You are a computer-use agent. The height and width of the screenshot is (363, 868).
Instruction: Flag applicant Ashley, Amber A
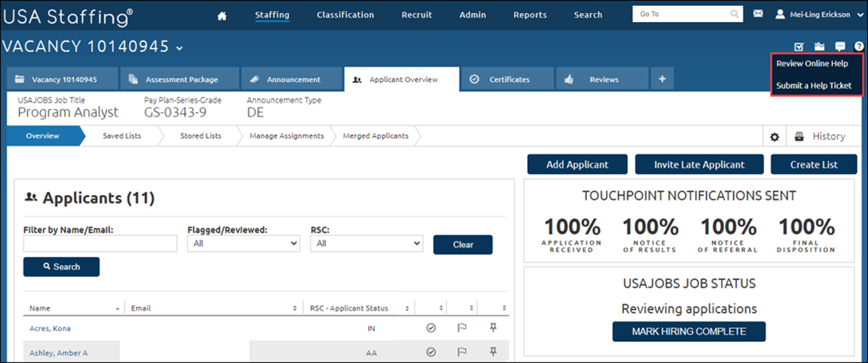coord(462,352)
